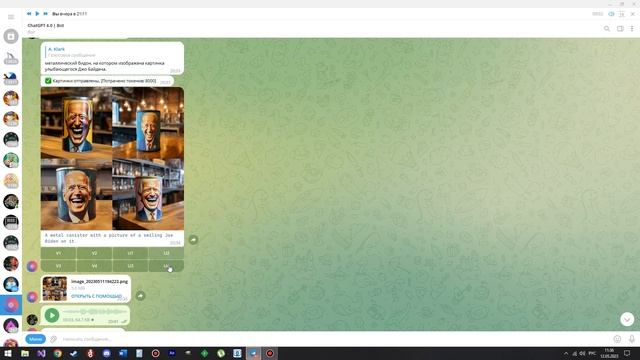The image size is (640, 360).
Task: Open bot avatar next to V3 buttons
Action: click(x=32, y=267)
